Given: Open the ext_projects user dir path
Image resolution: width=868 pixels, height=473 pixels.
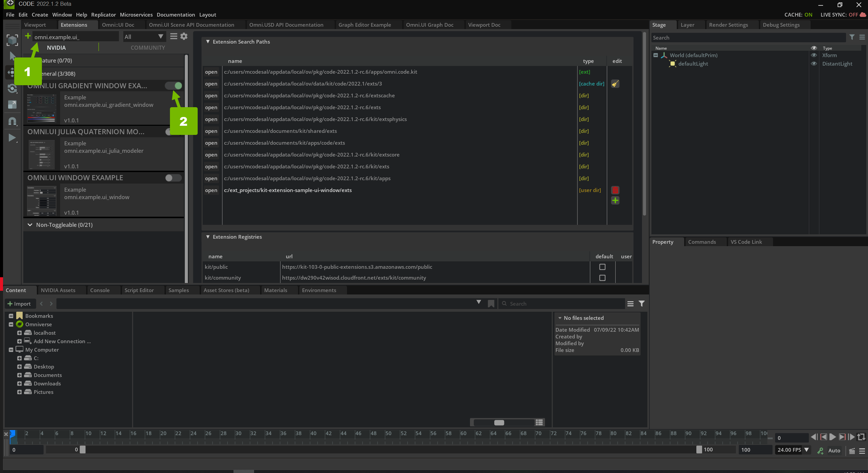Looking at the screenshot, I should coord(211,190).
